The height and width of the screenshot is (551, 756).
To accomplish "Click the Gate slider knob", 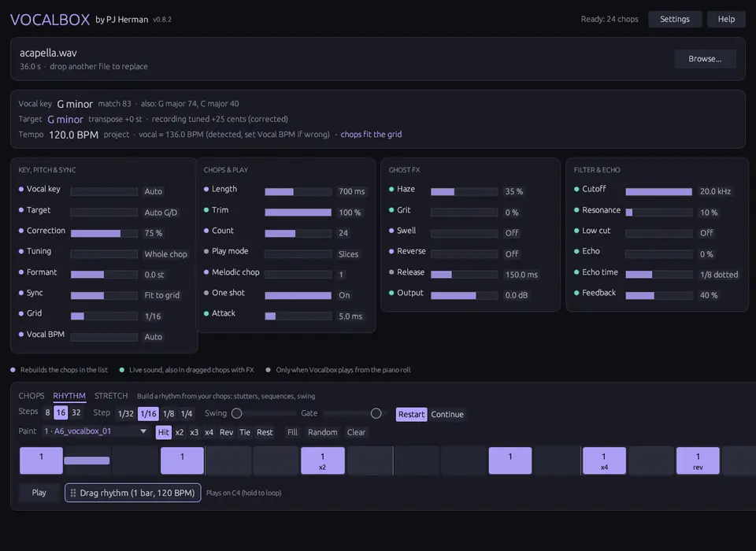I will (376, 413).
